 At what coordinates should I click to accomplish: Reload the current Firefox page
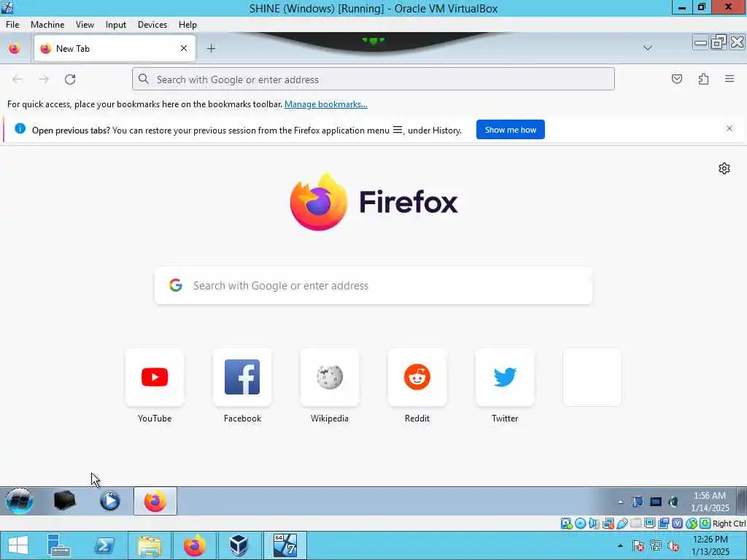pos(70,79)
